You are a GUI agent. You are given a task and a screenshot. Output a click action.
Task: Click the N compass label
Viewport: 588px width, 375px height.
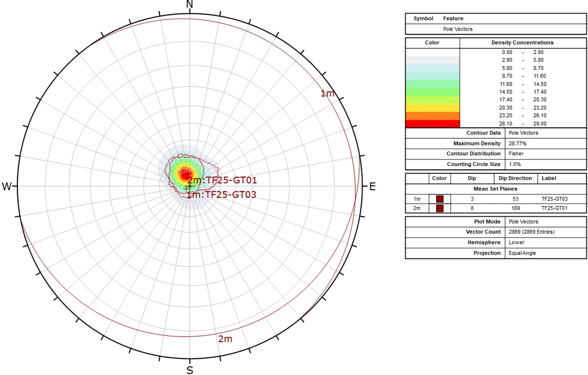pos(190,5)
